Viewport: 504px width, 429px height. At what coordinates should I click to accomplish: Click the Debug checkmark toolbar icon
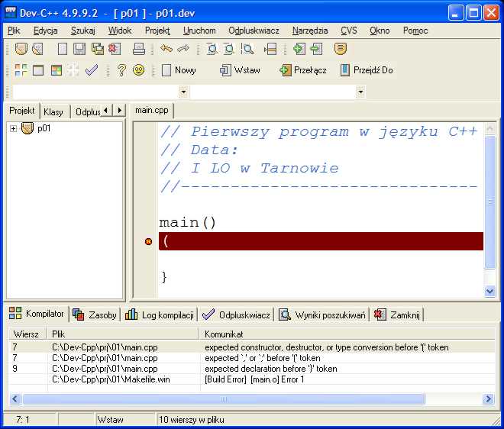pos(92,70)
